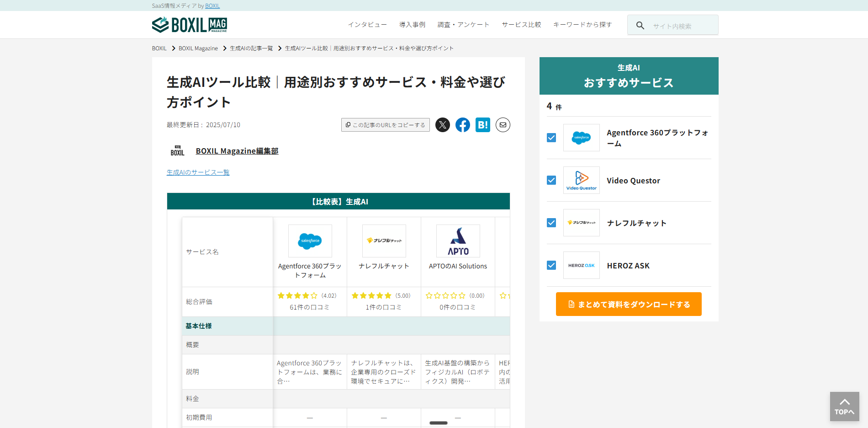Viewport: 868px width, 428px height.
Task: Click the BOXIL MAG logo
Action: tap(190, 25)
